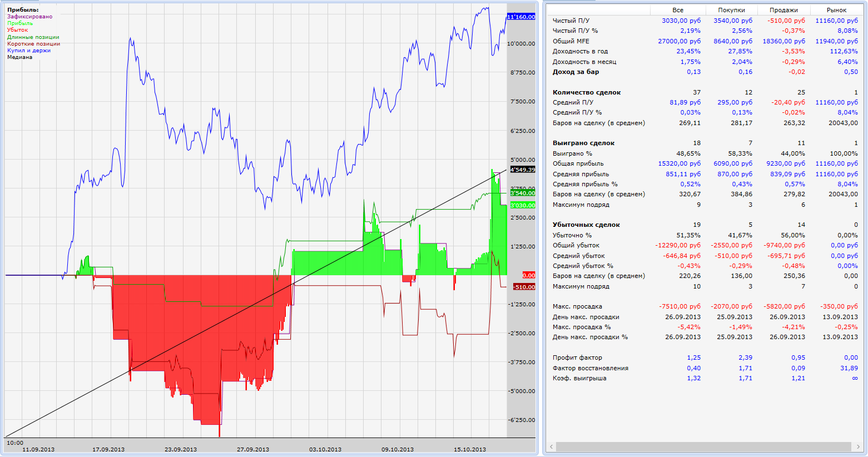
Task: Click the Убыток legend entry
Action: point(17,30)
